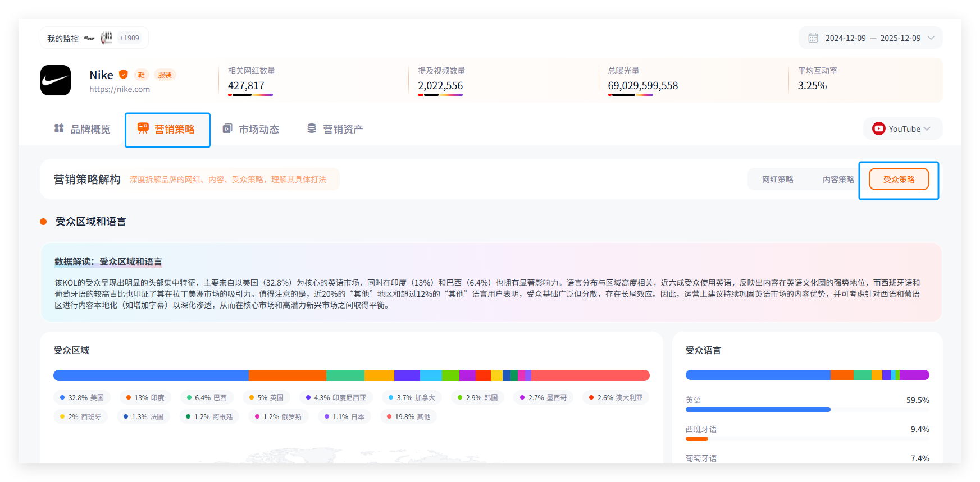
Task: Toggle the 美国 32.8% legend item
Action: [82, 398]
